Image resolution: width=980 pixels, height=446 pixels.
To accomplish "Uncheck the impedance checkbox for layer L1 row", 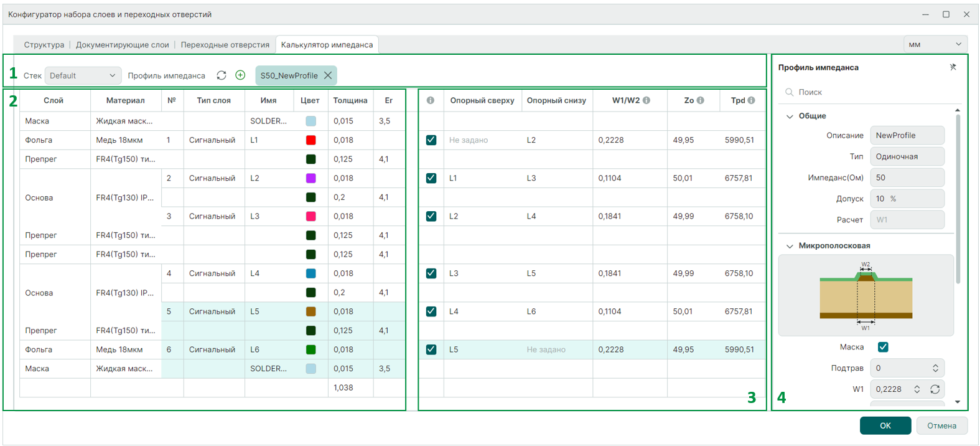I will [x=431, y=140].
